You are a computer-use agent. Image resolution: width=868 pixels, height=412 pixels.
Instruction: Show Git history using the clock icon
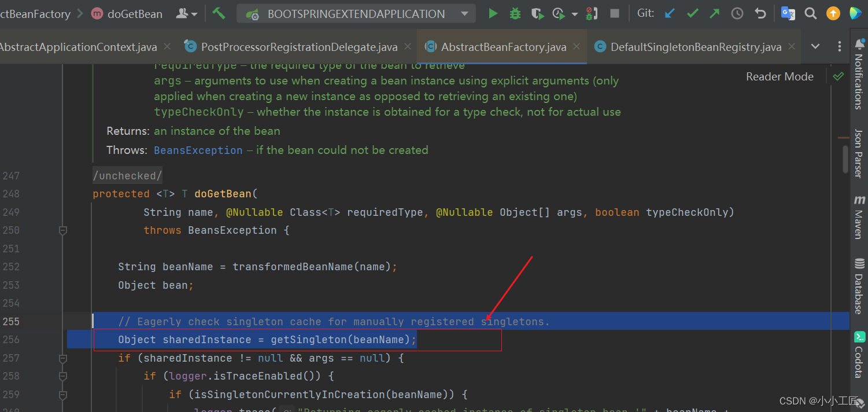tap(737, 13)
